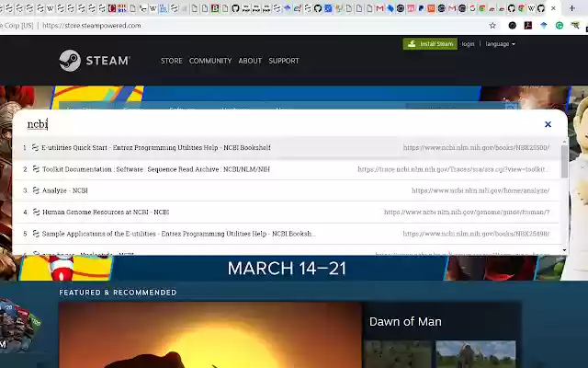
Task: Switch to the green B icon tab
Action: click(x=215, y=8)
